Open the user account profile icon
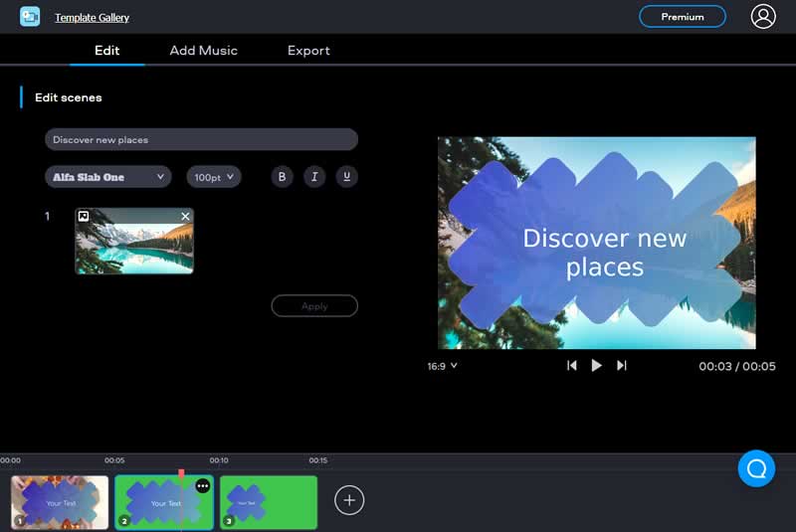Screen dimensions: 796x532 (x=762, y=17)
